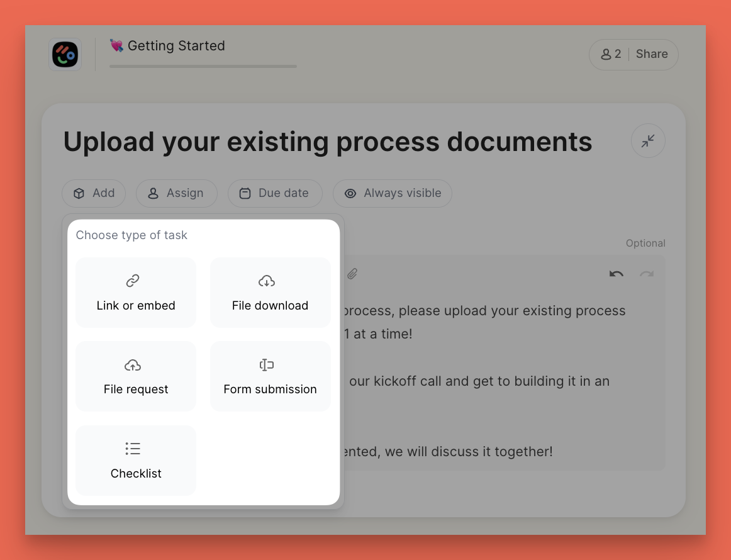This screenshot has width=731, height=560.
Task: Open the Due date picker
Action: click(275, 193)
